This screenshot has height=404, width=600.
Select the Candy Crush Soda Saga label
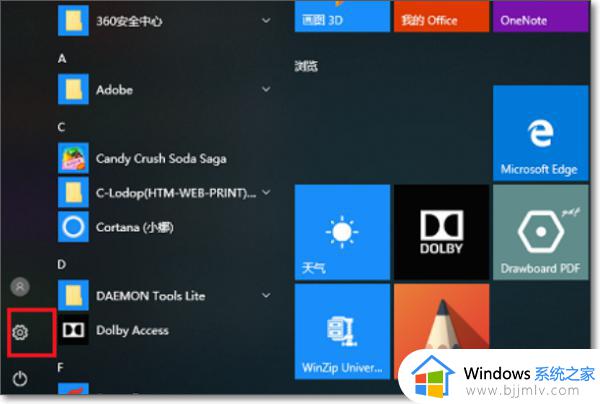tap(161, 159)
